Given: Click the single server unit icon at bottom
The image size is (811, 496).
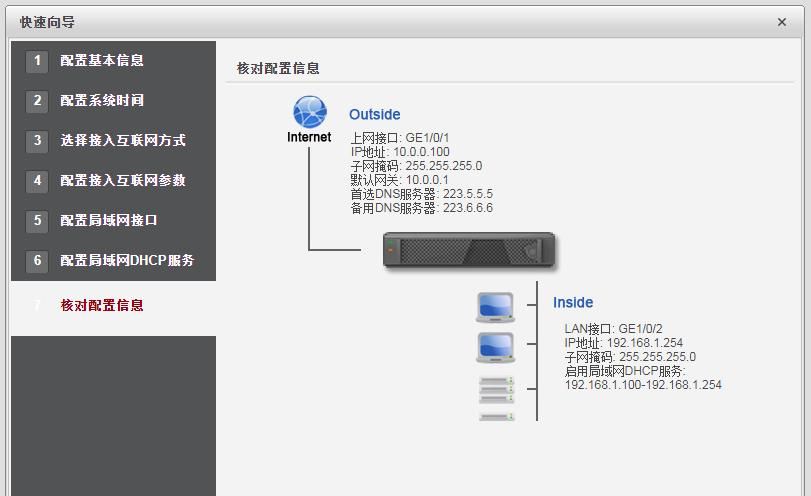Looking at the screenshot, I should (x=497, y=417).
